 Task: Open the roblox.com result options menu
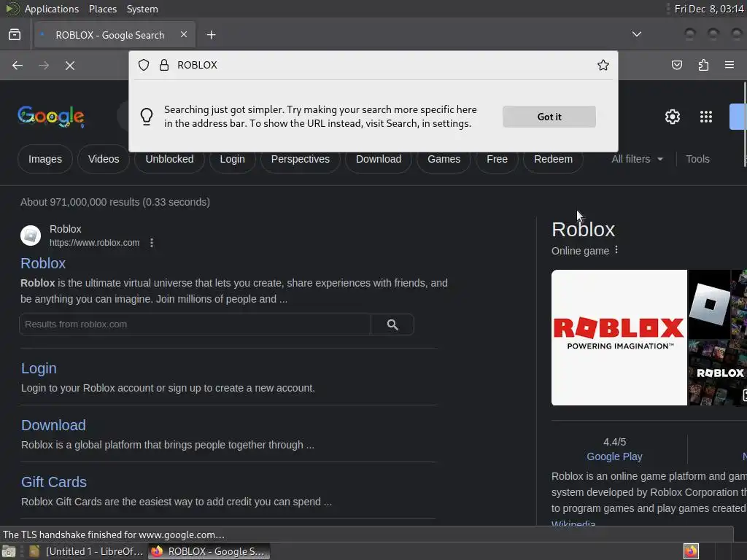click(x=152, y=243)
